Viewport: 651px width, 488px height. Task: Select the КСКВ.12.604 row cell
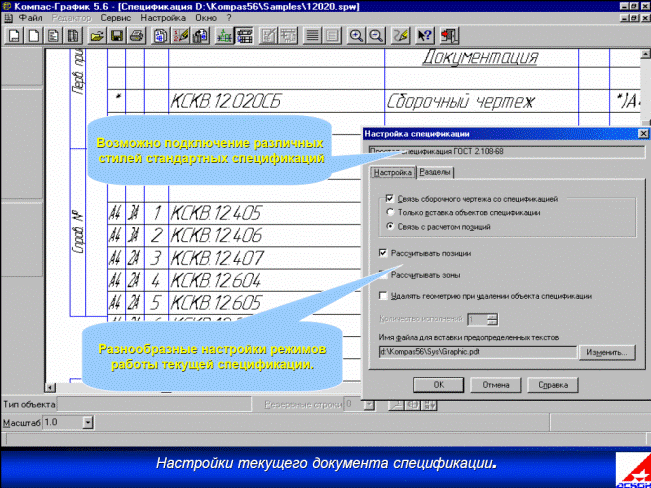click(265, 280)
